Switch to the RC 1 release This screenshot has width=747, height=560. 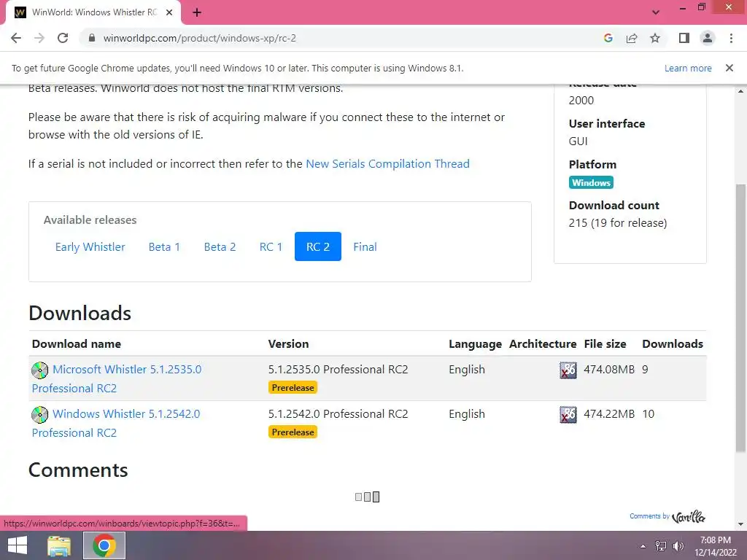pos(271,246)
